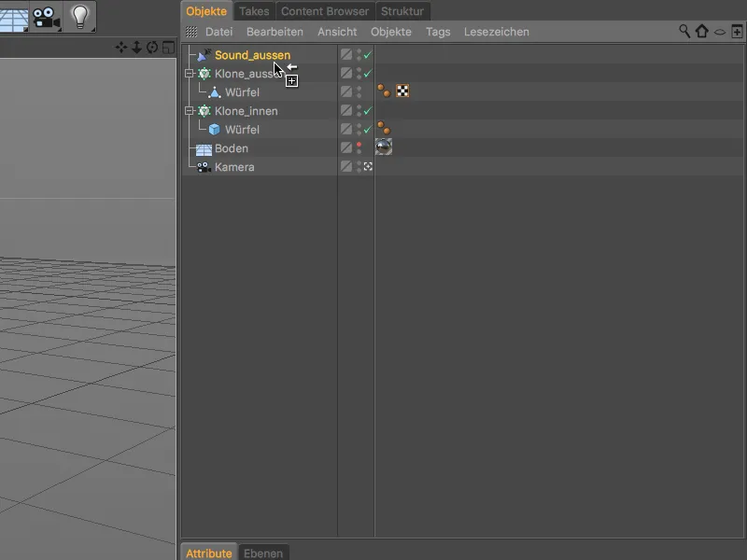The height and width of the screenshot is (560, 747).
Task: Click the cube icon under Klone_innen
Action: pos(215,130)
